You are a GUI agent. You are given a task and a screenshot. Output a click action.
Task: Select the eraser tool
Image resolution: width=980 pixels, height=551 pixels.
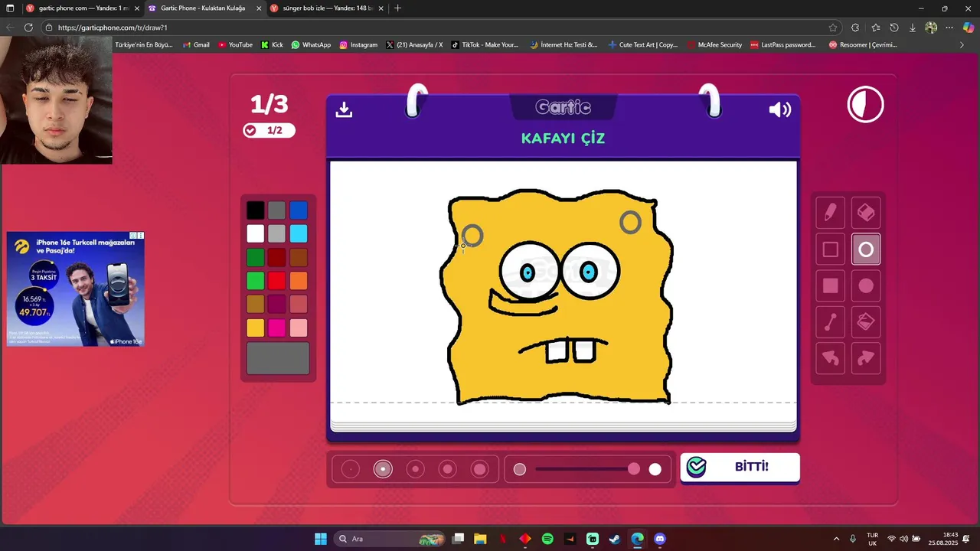coord(866,213)
